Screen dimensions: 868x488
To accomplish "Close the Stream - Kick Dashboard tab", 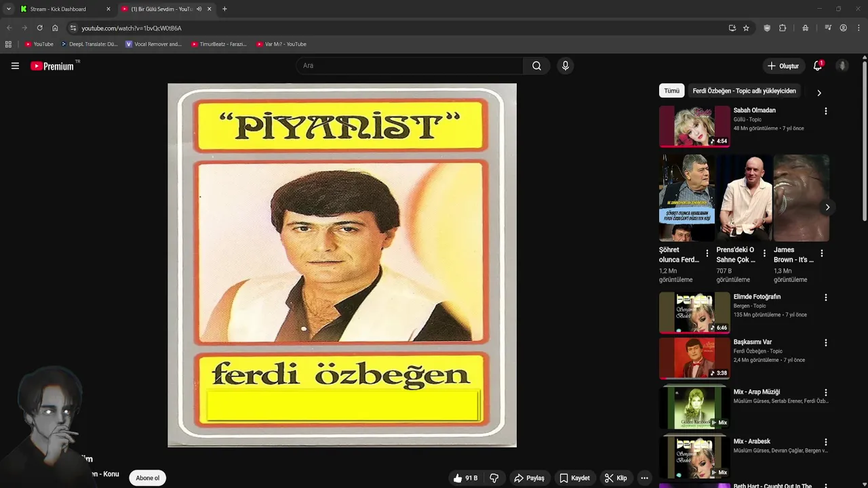I will coord(108,9).
